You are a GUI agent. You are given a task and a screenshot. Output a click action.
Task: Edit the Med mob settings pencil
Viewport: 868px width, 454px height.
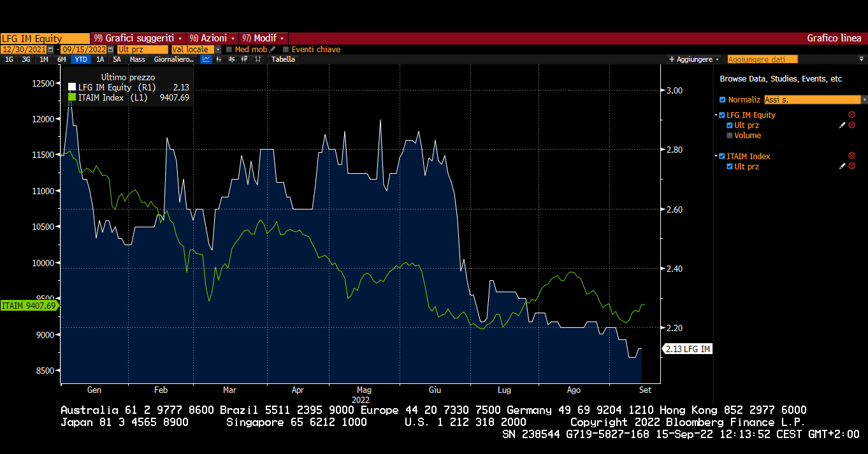[x=272, y=49]
